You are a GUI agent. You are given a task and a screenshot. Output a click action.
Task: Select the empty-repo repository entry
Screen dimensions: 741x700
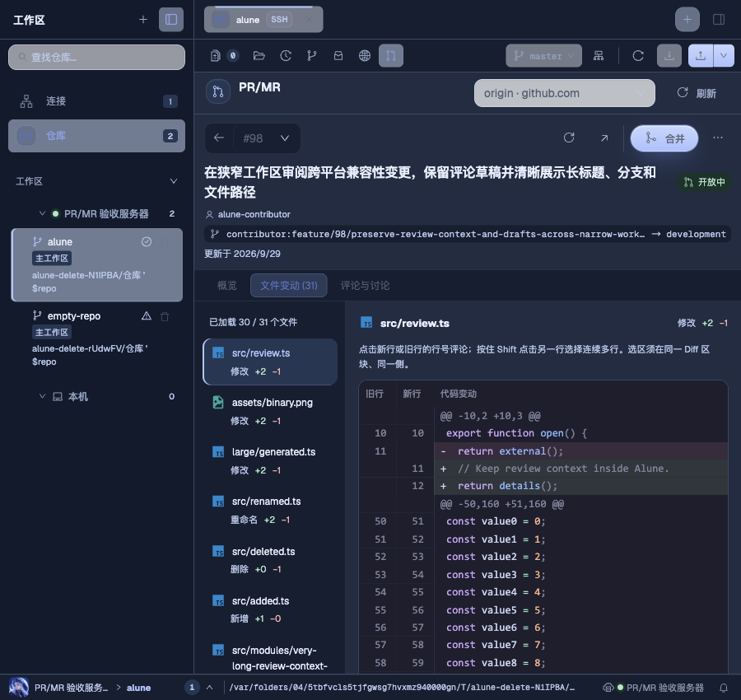pos(97,339)
